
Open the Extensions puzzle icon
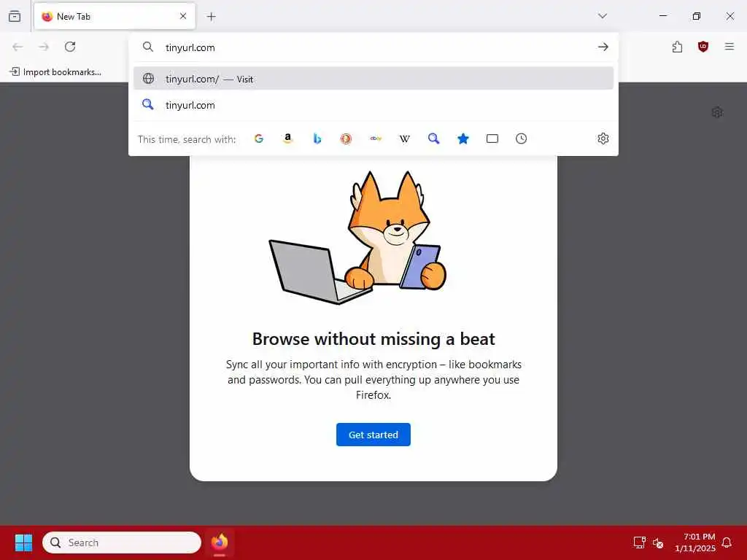click(x=677, y=47)
